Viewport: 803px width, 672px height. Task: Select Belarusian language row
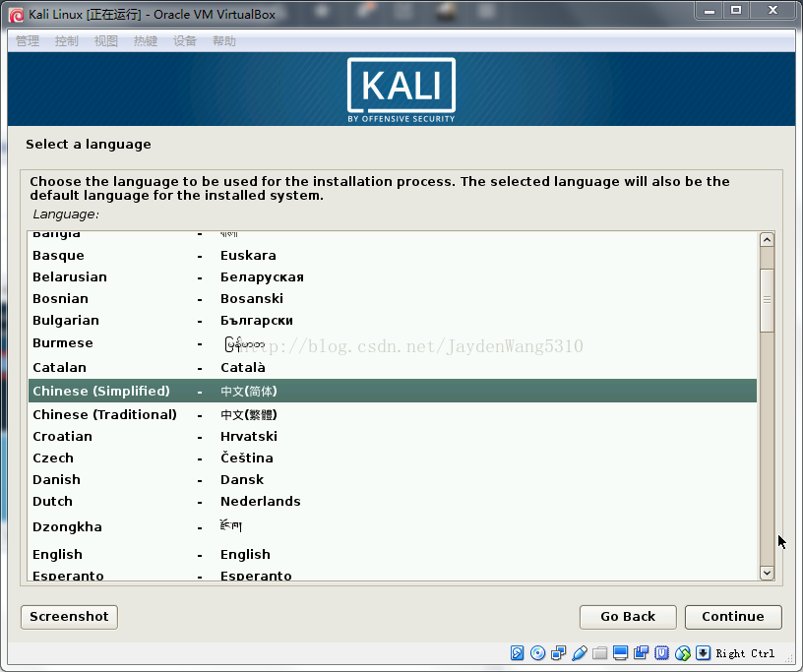coord(393,276)
